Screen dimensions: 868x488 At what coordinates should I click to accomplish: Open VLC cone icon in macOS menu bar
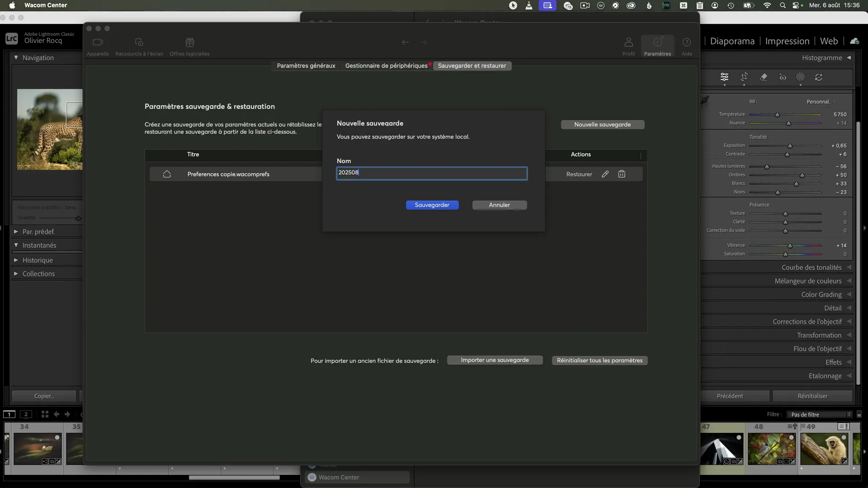coord(528,5)
